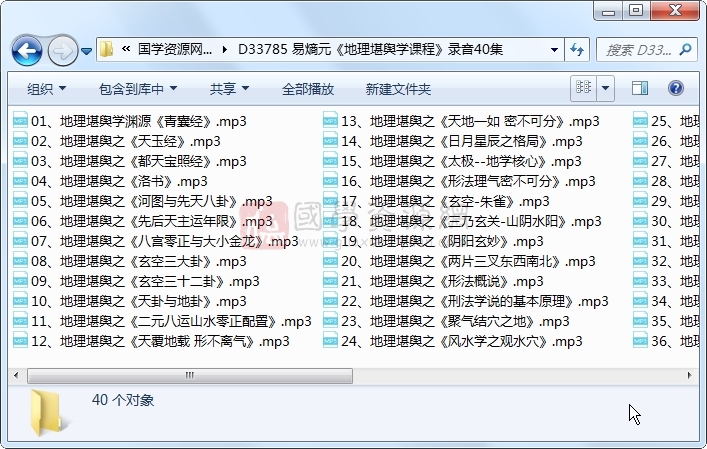Select the mp3 icon of 13、地理堪舆之《天地一如 密不可分》
The width and height of the screenshot is (707, 449).
pyautogui.click(x=331, y=121)
